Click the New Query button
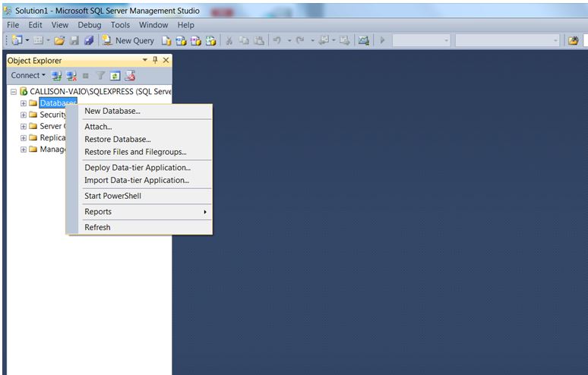The width and height of the screenshot is (588, 375). pyautogui.click(x=128, y=40)
